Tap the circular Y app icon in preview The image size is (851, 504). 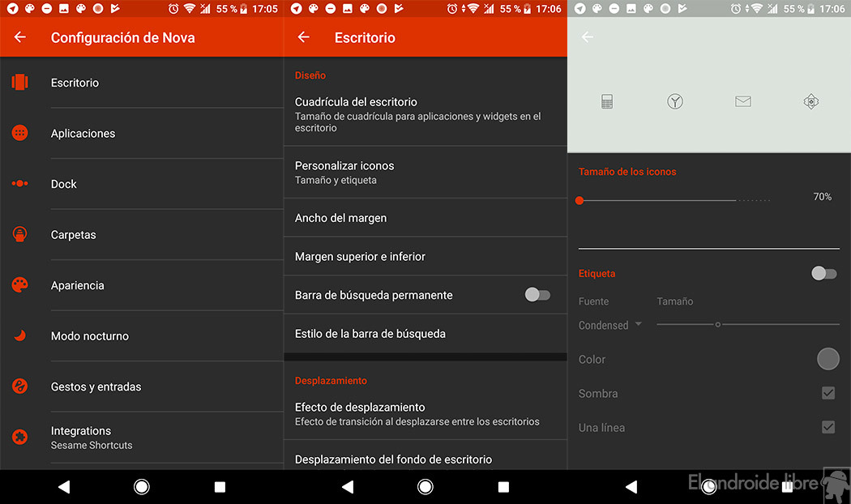coord(674,101)
